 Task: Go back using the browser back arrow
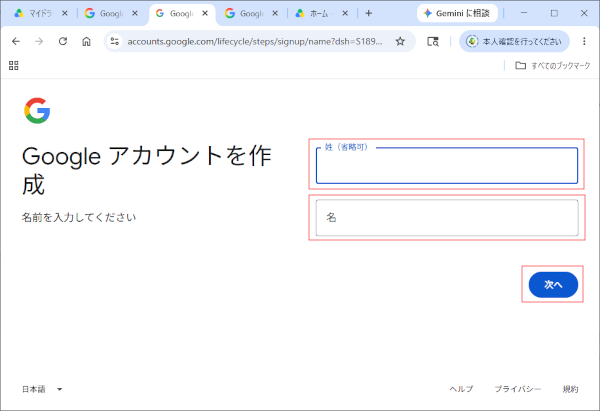(x=16, y=41)
